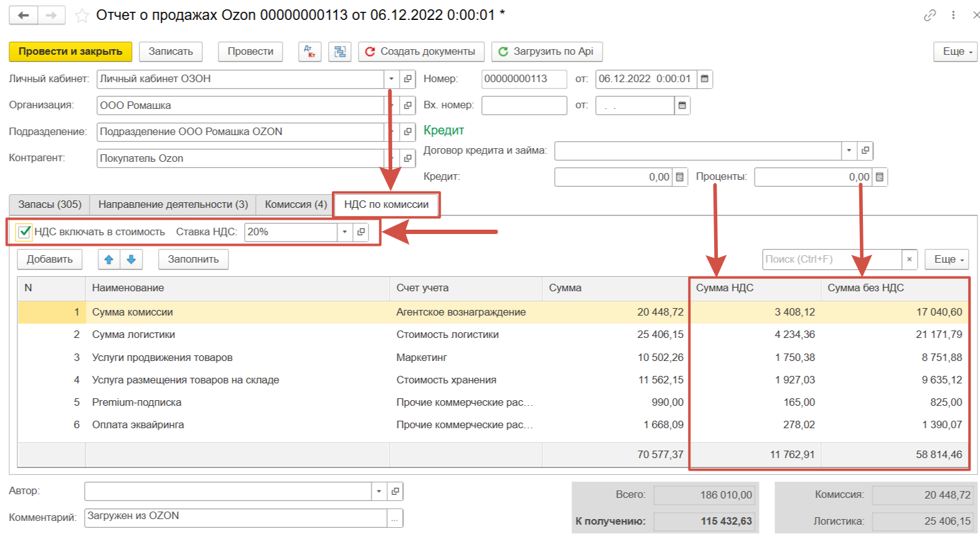
Task: Open the Комиссия (4) tab
Action: coord(296,205)
